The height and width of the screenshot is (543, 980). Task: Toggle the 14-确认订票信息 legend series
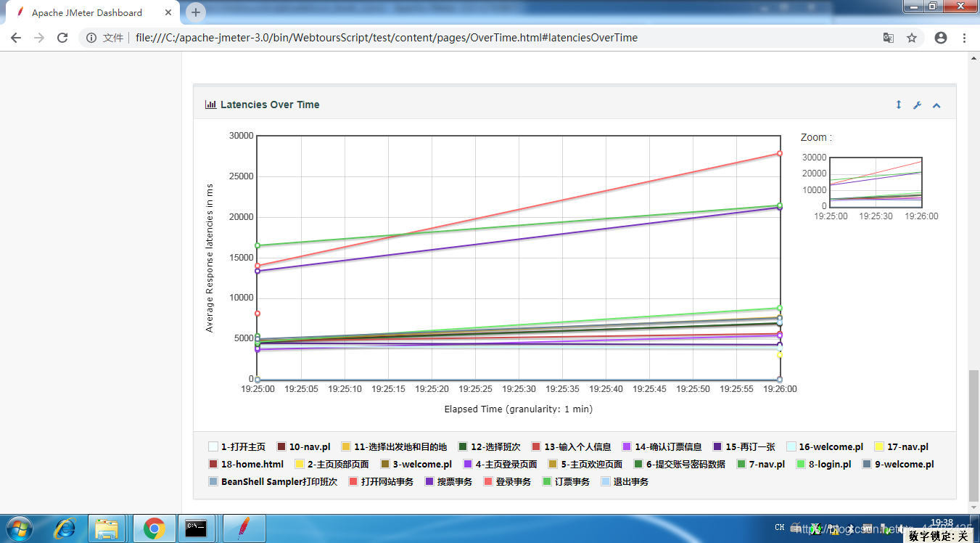662,446
